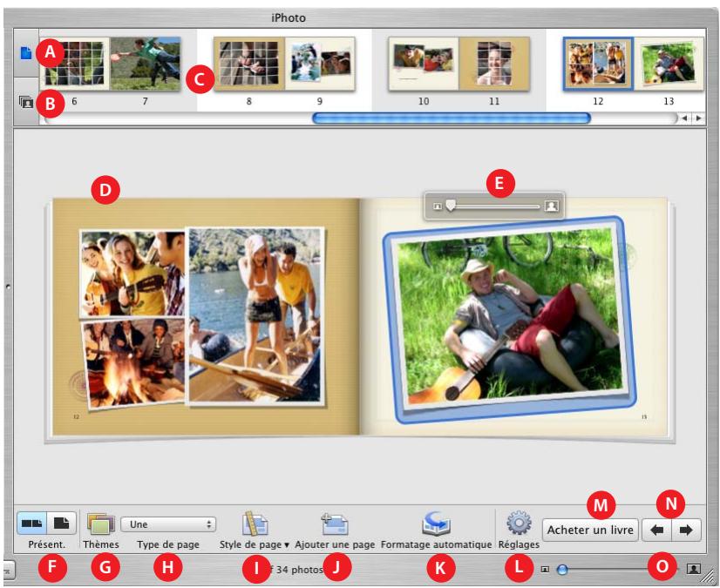Click the left sidebar collapse handle
This screenshot has height=588, width=720.
coord(8,287)
